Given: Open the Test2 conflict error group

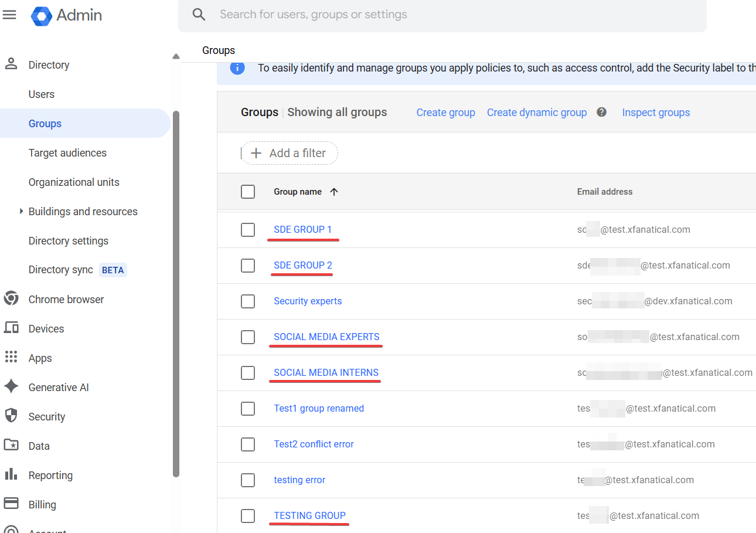Looking at the screenshot, I should (x=314, y=444).
